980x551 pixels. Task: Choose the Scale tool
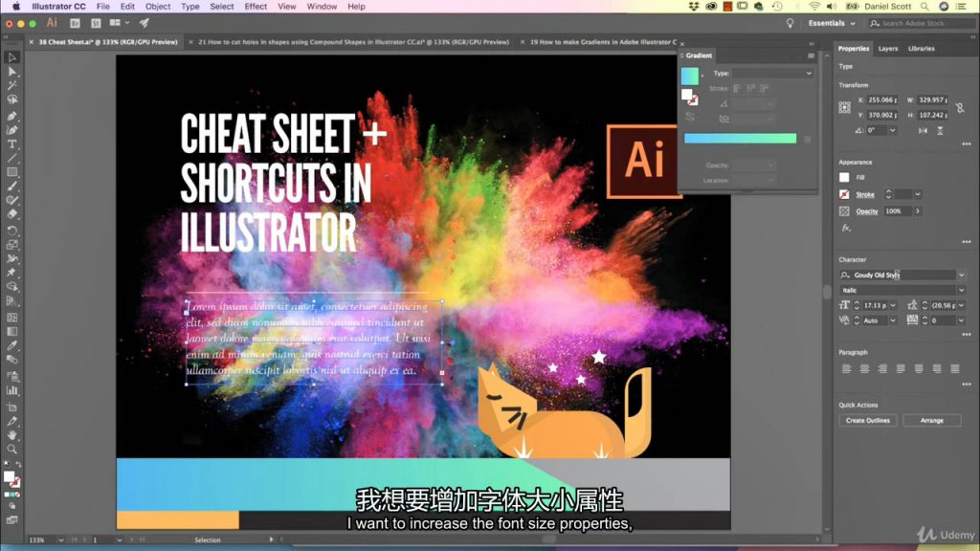pos(11,245)
